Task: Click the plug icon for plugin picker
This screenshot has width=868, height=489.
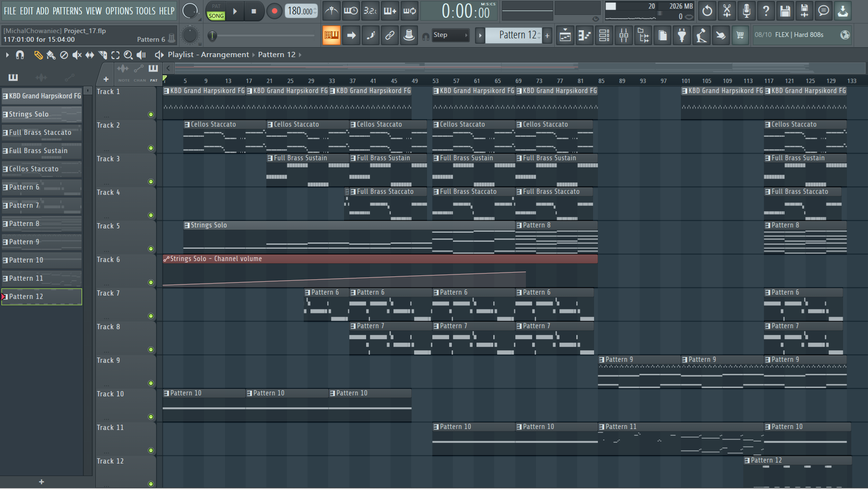Action: [682, 35]
